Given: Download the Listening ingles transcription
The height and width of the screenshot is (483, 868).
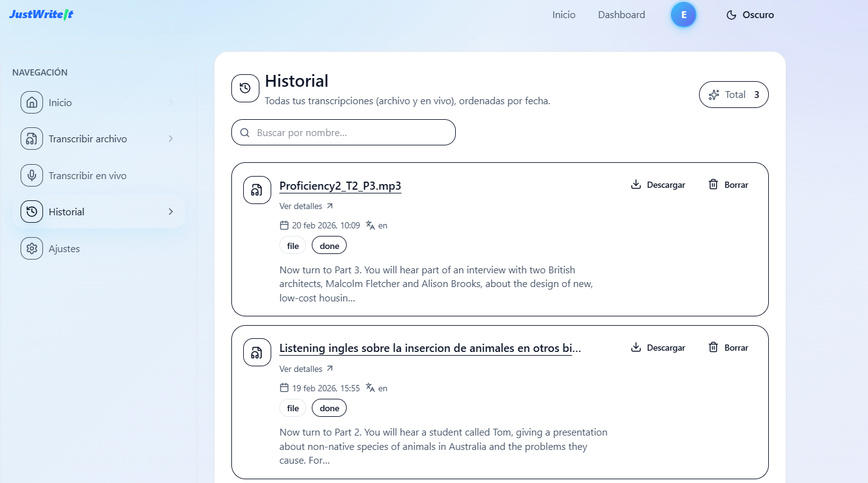Looking at the screenshot, I should pyautogui.click(x=658, y=348).
